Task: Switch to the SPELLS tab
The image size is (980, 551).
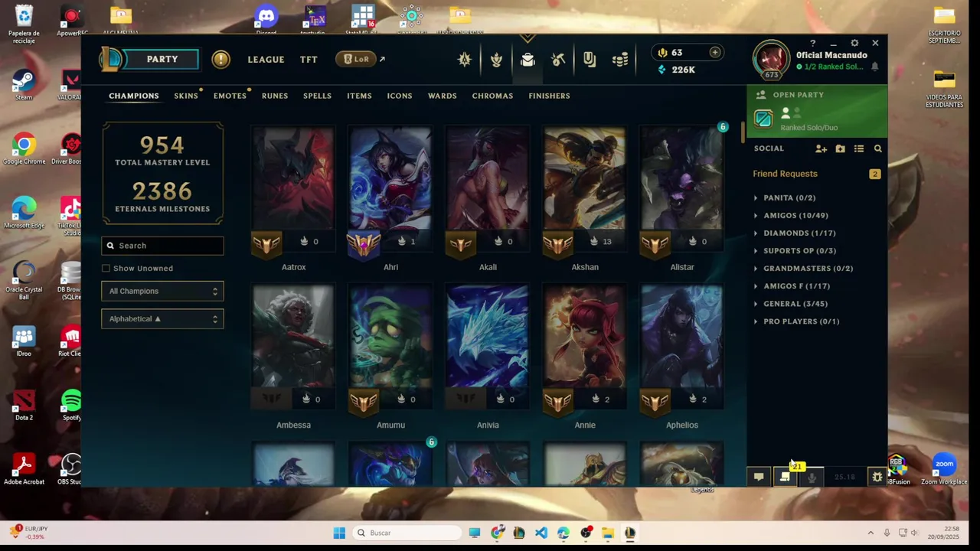Action: (x=317, y=96)
